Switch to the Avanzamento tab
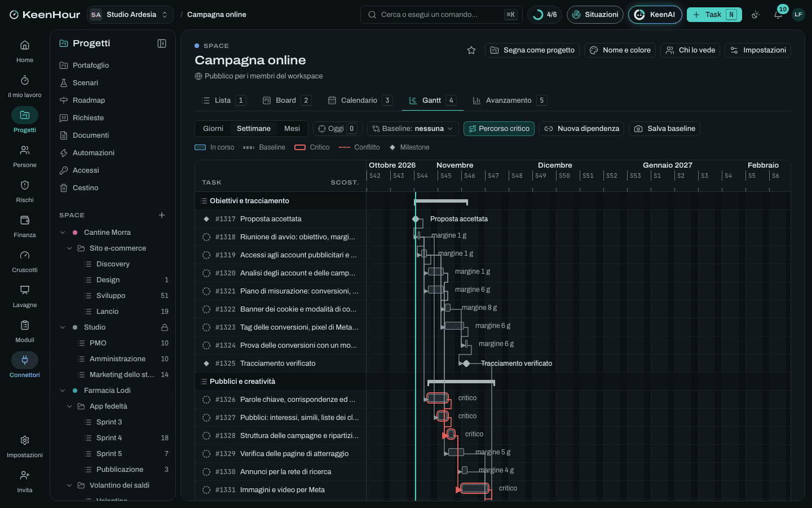 pyautogui.click(x=509, y=100)
